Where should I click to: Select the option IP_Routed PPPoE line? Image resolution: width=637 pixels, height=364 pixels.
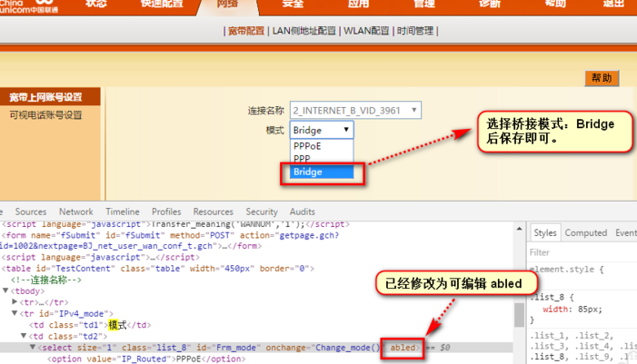(146, 359)
